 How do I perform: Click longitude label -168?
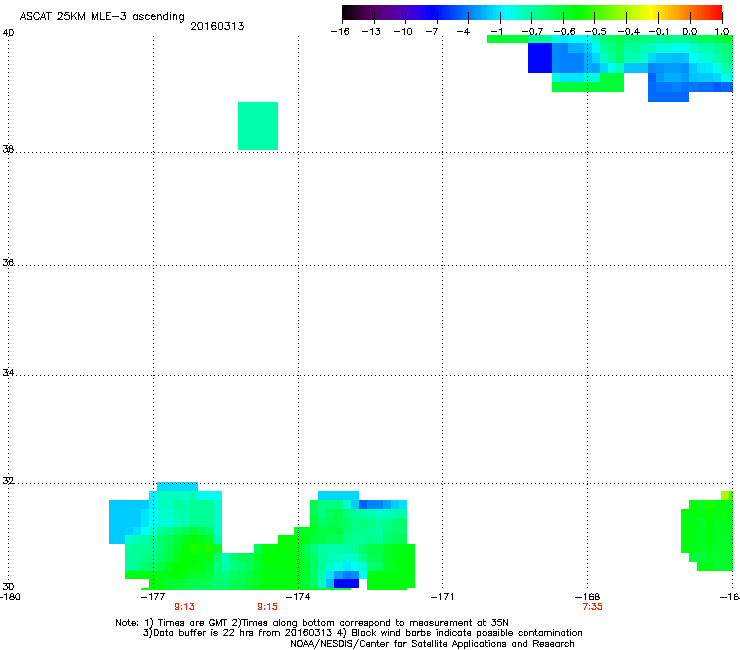[x=588, y=597]
